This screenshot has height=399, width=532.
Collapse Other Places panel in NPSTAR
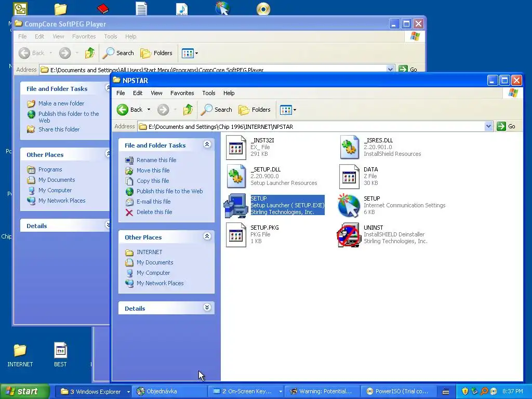coord(207,236)
